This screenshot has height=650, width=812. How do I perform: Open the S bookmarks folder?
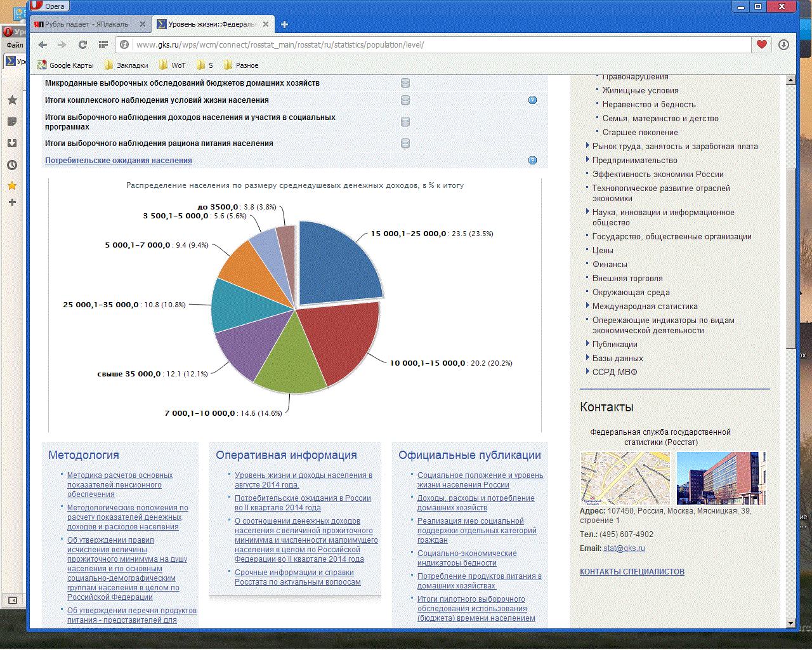click(205, 65)
